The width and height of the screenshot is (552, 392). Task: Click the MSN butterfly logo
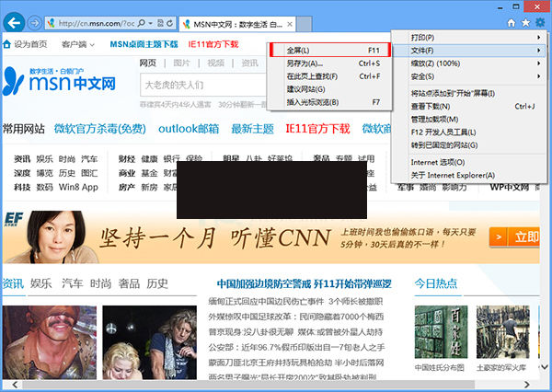(x=17, y=82)
